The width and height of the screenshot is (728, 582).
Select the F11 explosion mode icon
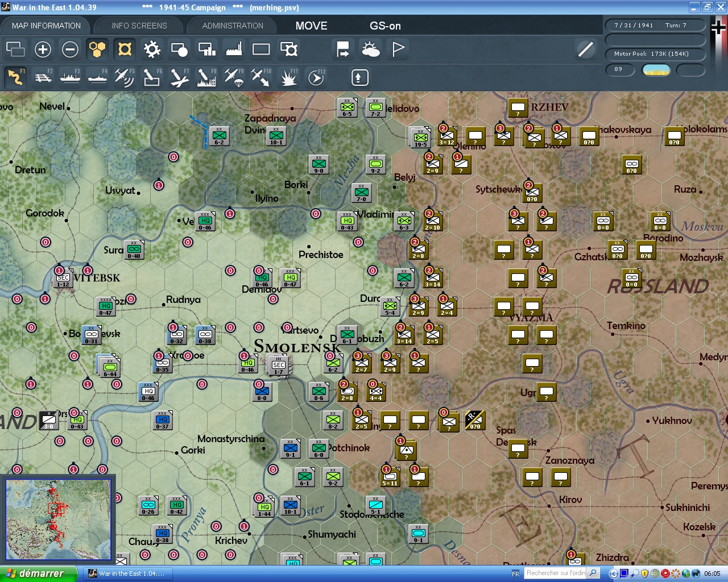pyautogui.click(x=288, y=77)
